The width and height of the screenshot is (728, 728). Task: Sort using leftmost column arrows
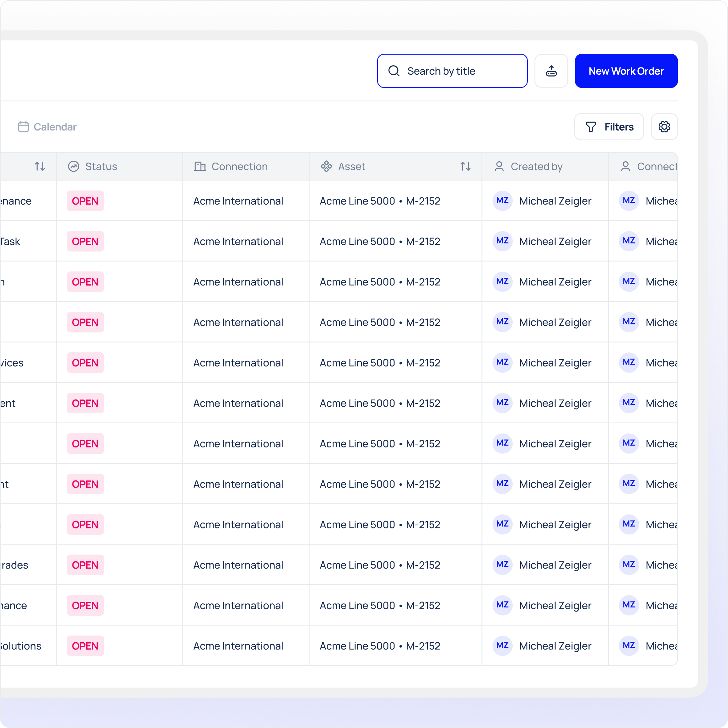(40, 166)
